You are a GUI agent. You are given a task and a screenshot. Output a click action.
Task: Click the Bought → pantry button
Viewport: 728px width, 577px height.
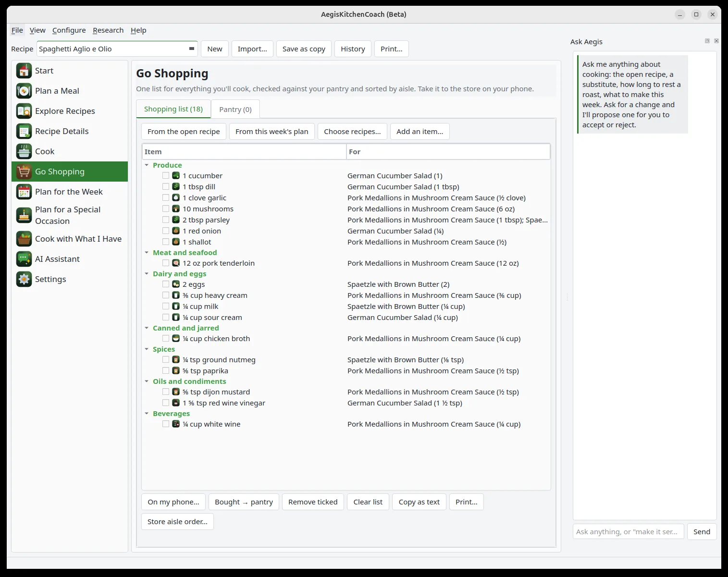click(x=244, y=502)
